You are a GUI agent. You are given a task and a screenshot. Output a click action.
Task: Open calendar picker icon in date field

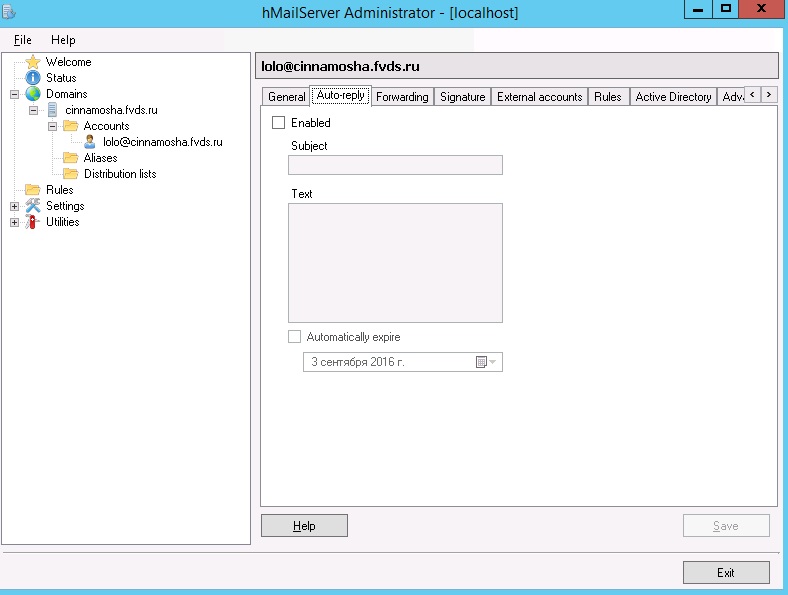click(481, 362)
